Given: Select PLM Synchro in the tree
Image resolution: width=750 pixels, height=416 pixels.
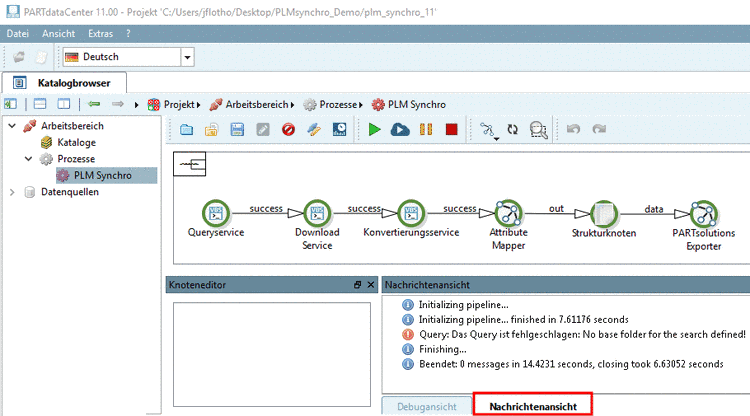Looking at the screenshot, I should [103, 175].
